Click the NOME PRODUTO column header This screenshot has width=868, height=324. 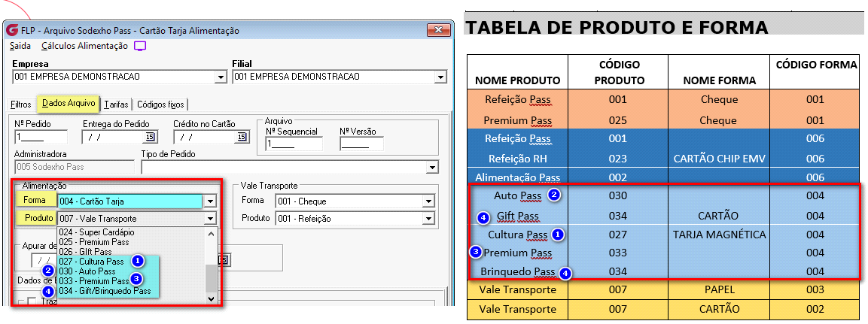[x=518, y=80]
